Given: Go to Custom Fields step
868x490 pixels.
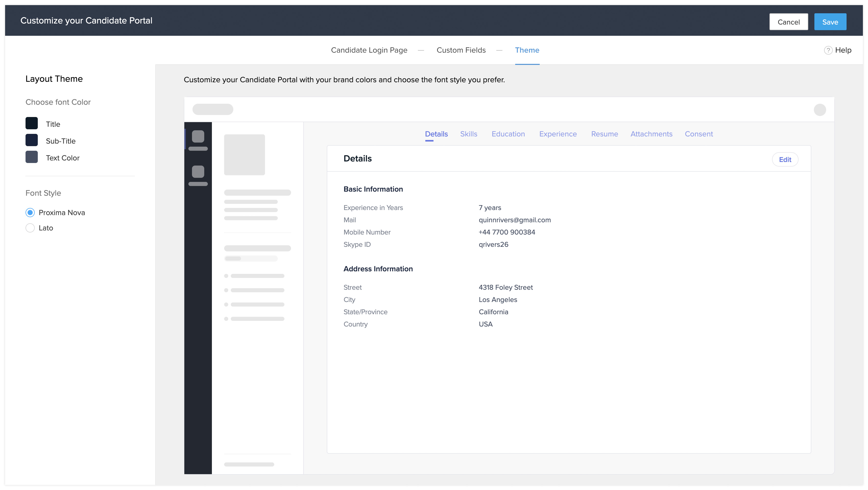Looking at the screenshot, I should click(x=461, y=50).
